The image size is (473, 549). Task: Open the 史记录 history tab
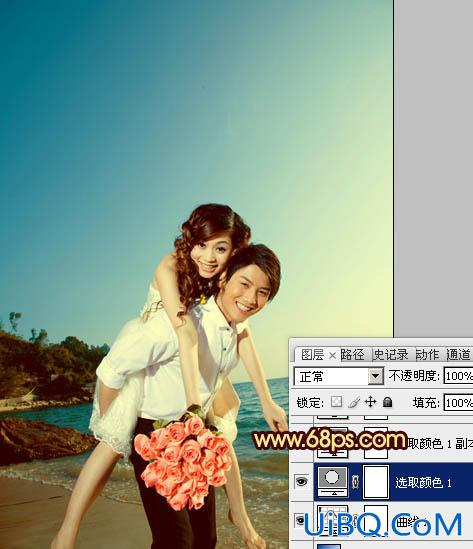point(390,355)
